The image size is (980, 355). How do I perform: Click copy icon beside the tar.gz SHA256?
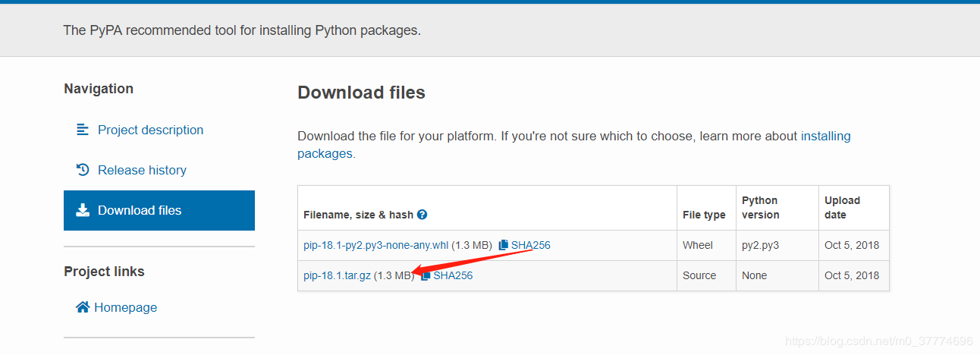coord(426,275)
